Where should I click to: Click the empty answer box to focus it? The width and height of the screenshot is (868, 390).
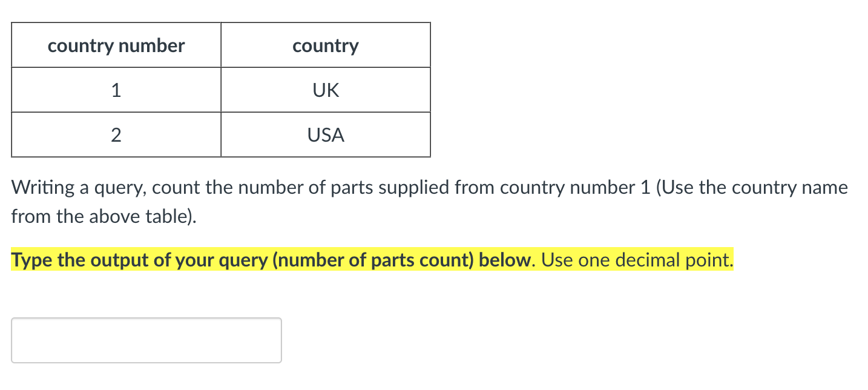click(x=145, y=340)
